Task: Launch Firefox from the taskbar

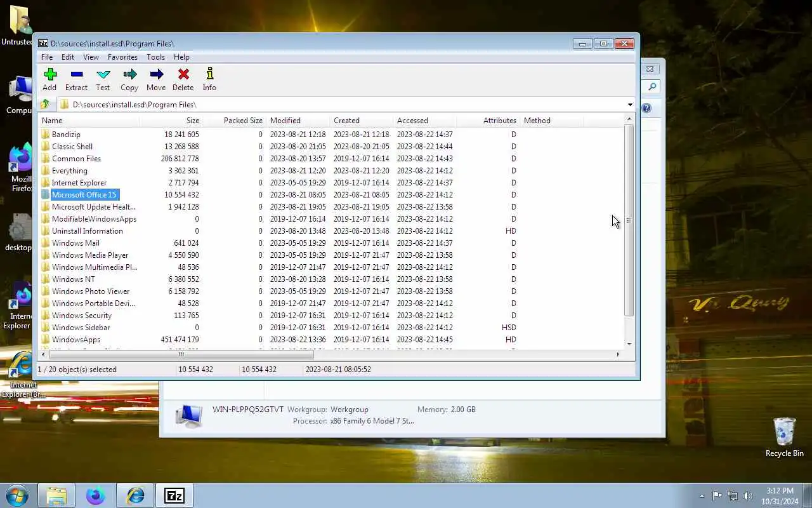Action: point(96,495)
